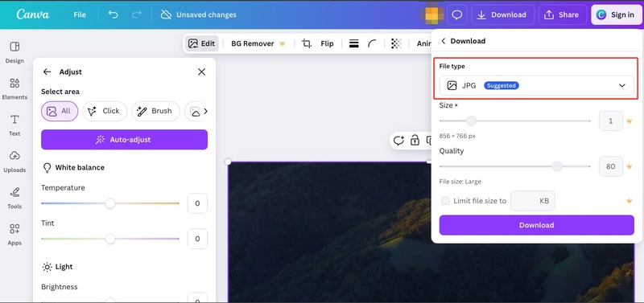The height and width of the screenshot is (303, 644).
Task: Click the comment sparkle icon above image
Action: tap(398, 141)
